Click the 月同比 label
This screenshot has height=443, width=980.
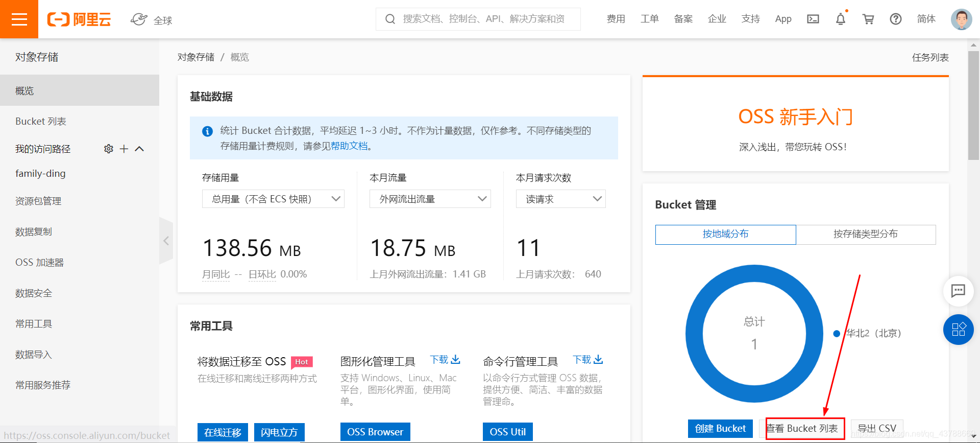(216, 274)
